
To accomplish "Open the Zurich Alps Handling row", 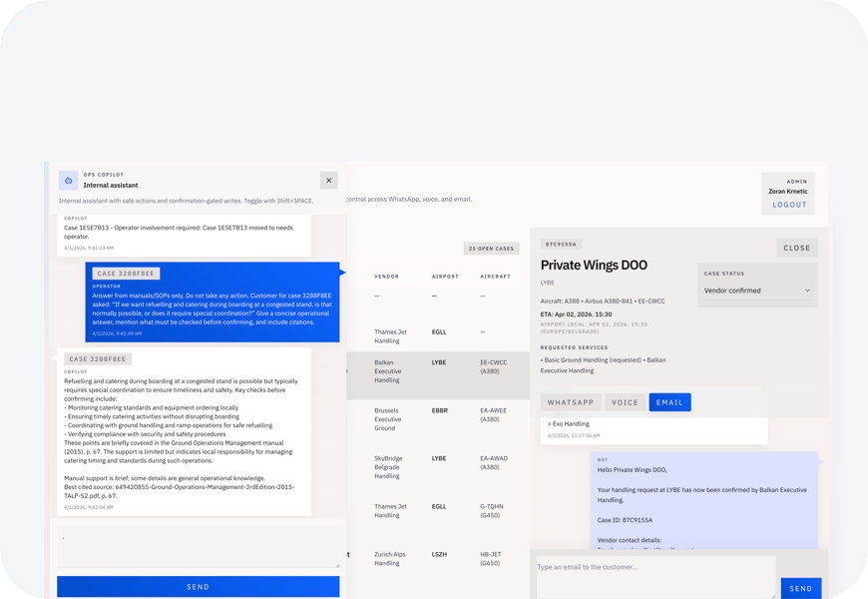I will [437, 558].
